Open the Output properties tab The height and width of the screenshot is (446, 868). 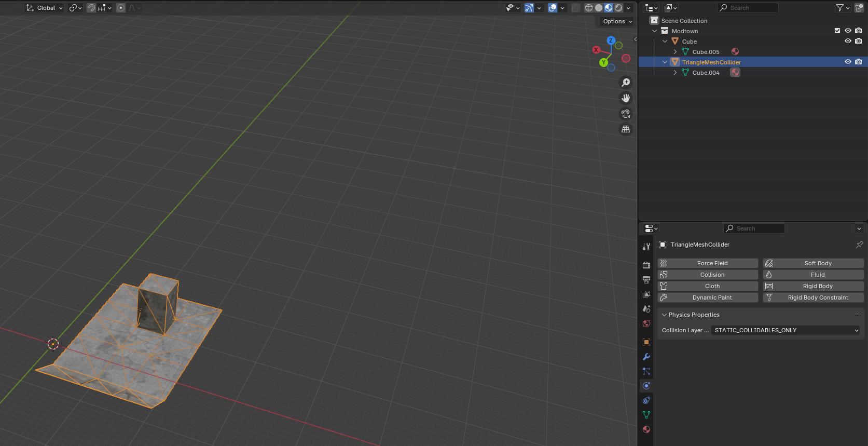(x=646, y=280)
